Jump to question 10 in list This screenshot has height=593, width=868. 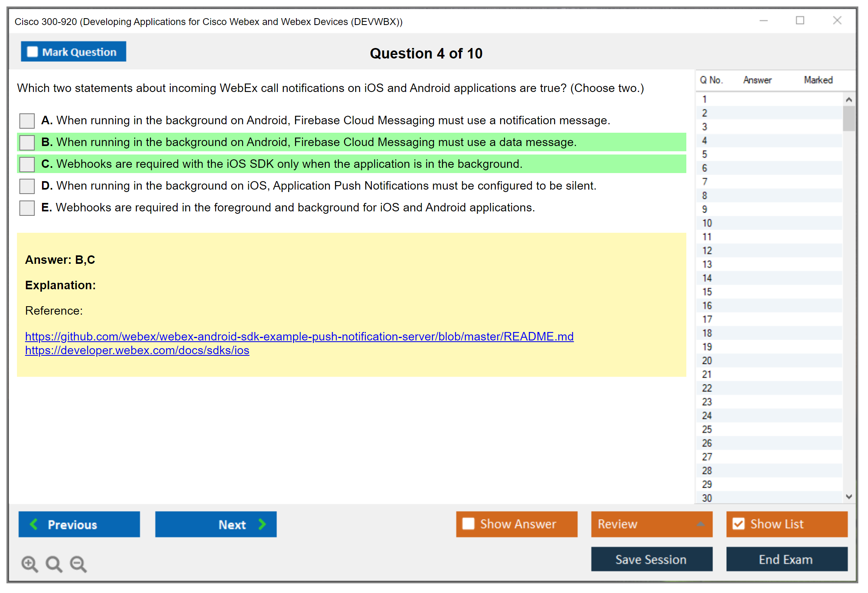pos(707,223)
